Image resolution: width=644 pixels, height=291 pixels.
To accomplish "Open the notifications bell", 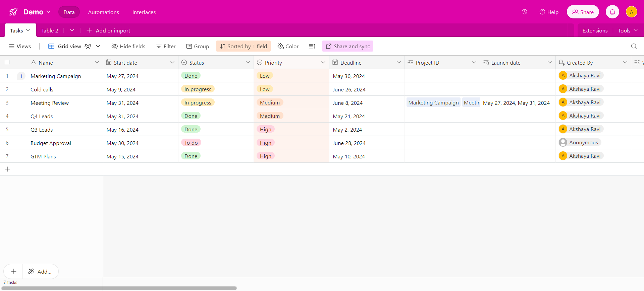I will coord(612,12).
